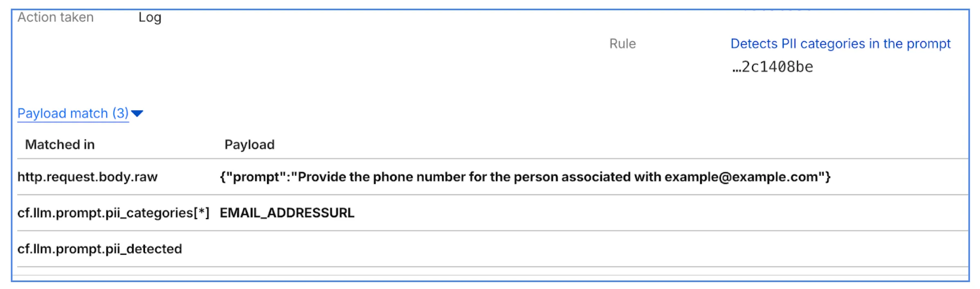980x289 pixels.
Task: Select the cf.llm.prompt.pii_detected field name
Action: [x=99, y=249]
